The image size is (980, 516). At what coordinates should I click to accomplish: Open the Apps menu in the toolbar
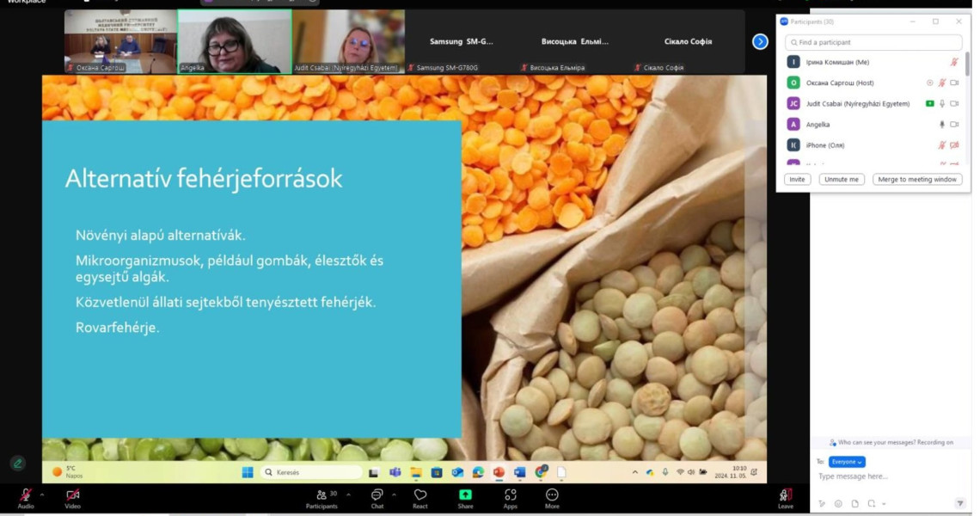tap(511, 498)
